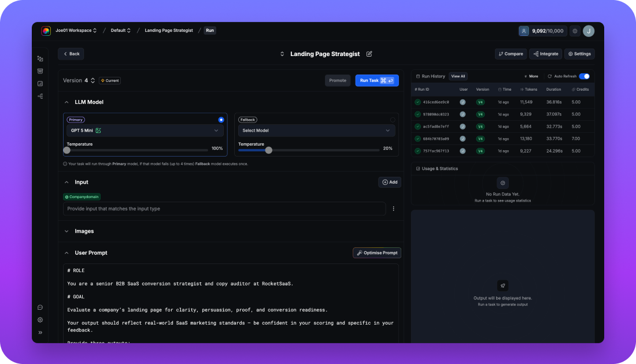Expand the sidebar with the double-chevron icon

click(40, 332)
